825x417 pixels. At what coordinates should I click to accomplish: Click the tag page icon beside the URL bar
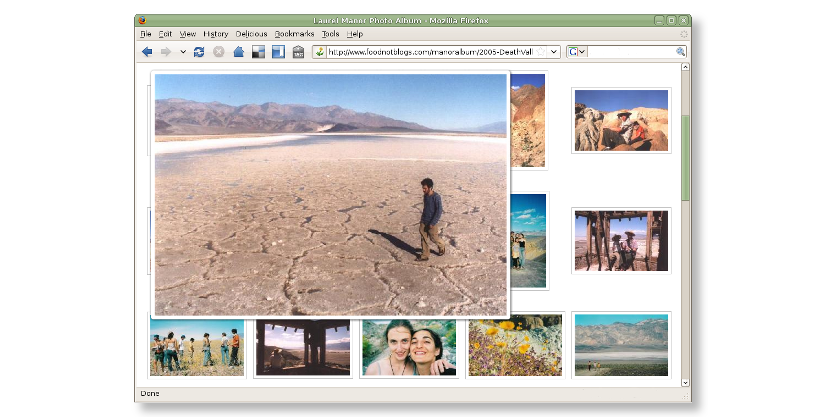click(x=298, y=52)
